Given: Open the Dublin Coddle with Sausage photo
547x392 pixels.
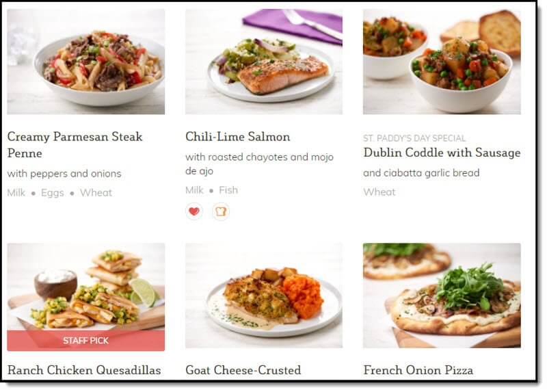Looking at the screenshot, I should [442, 62].
